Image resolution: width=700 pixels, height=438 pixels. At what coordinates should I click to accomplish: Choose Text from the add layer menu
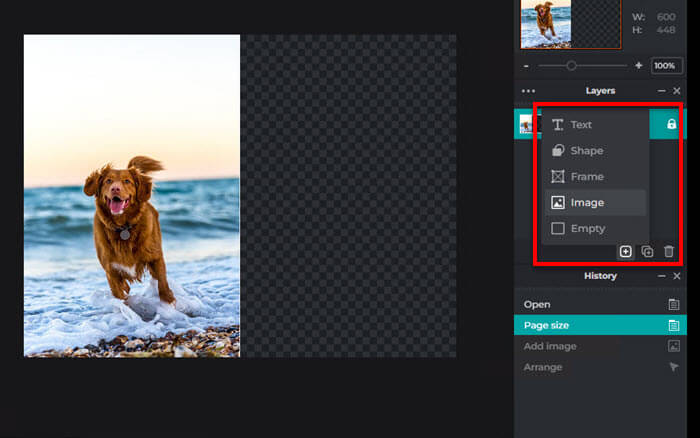pyautogui.click(x=595, y=125)
